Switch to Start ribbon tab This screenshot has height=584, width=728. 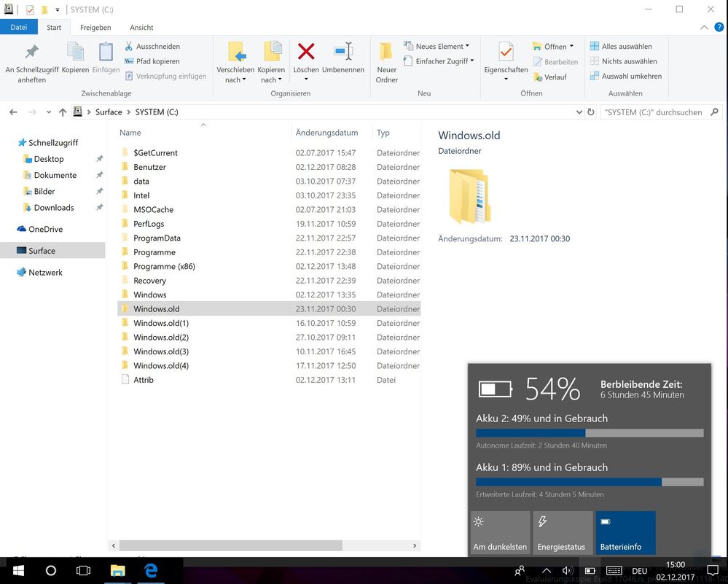pos(54,28)
